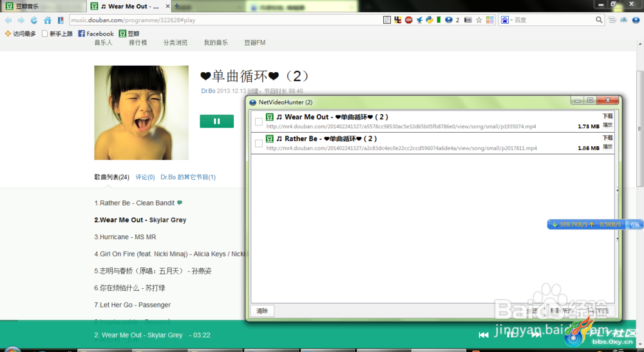Click the cloud translate icon in toolbar
The image size is (644, 352).
[624, 20]
